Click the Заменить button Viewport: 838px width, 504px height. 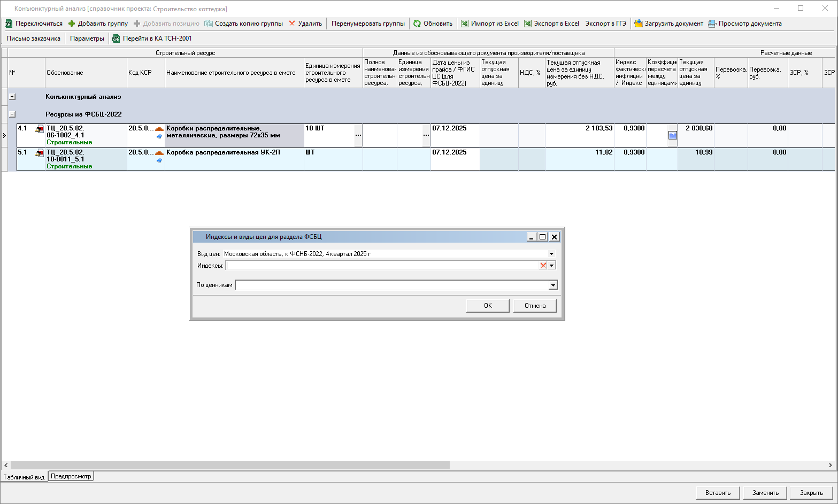pyautogui.click(x=765, y=493)
